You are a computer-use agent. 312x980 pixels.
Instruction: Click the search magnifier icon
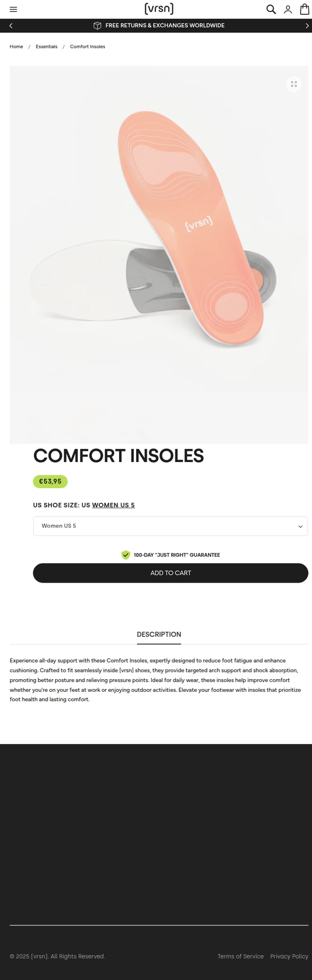[x=271, y=9]
